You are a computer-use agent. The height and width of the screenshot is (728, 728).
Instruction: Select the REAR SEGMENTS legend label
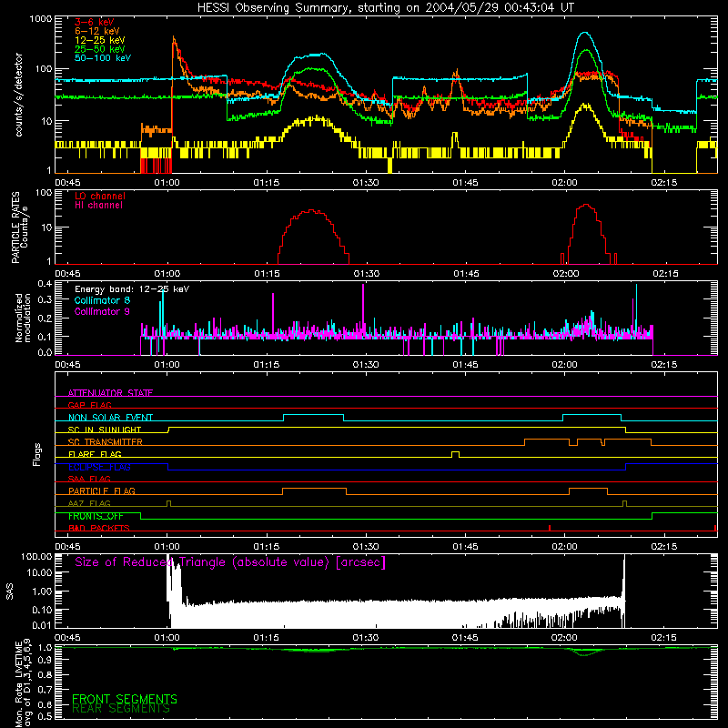coord(121,709)
